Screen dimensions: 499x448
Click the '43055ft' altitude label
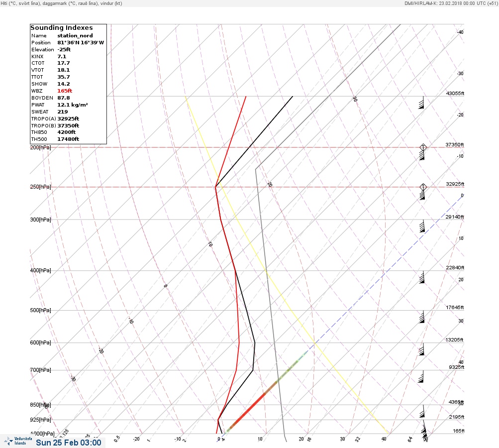point(455,93)
